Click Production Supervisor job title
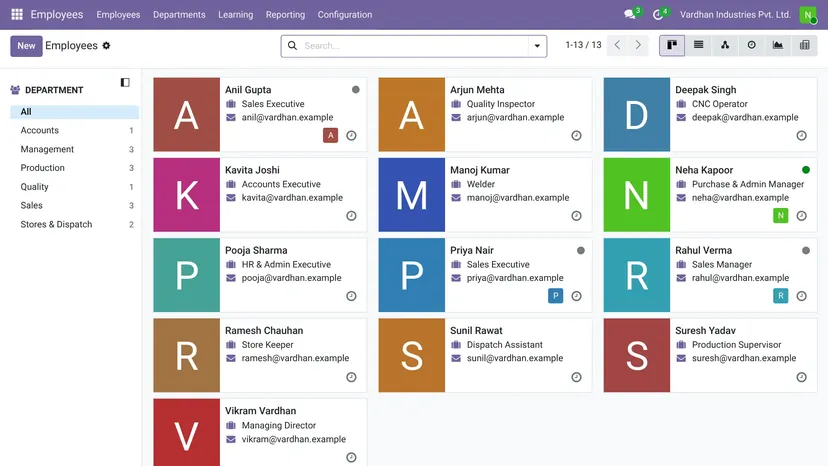 click(736, 344)
